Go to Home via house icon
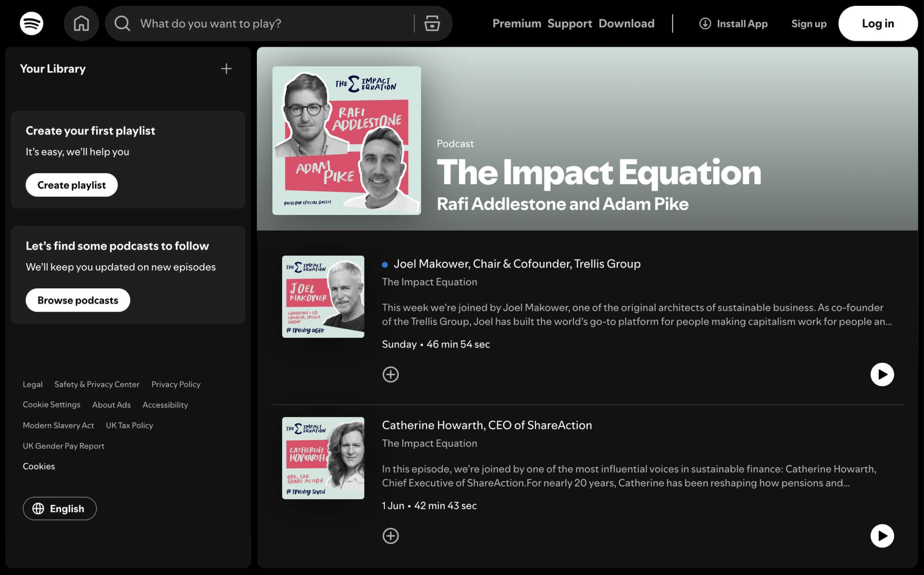Viewport: 924px width, 575px height. (81, 23)
